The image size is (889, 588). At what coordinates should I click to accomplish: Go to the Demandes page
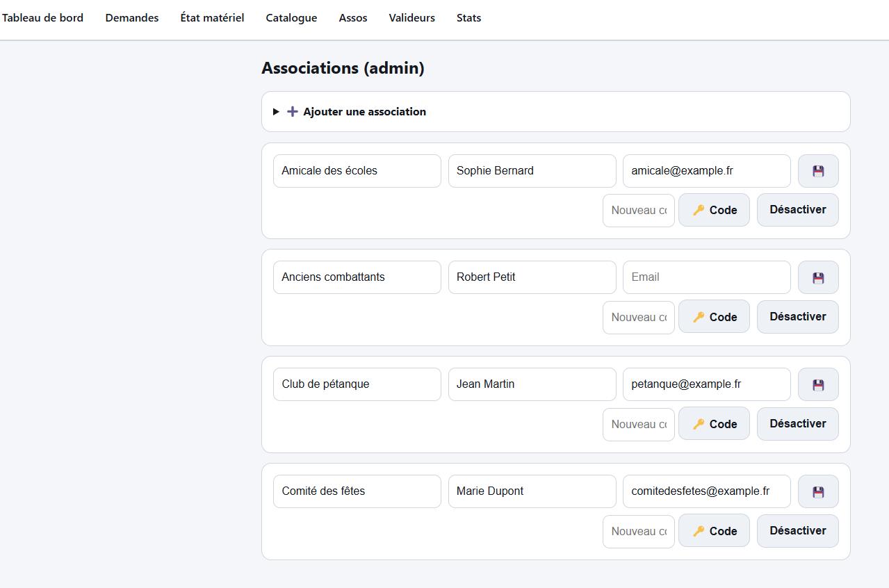pyautogui.click(x=132, y=18)
